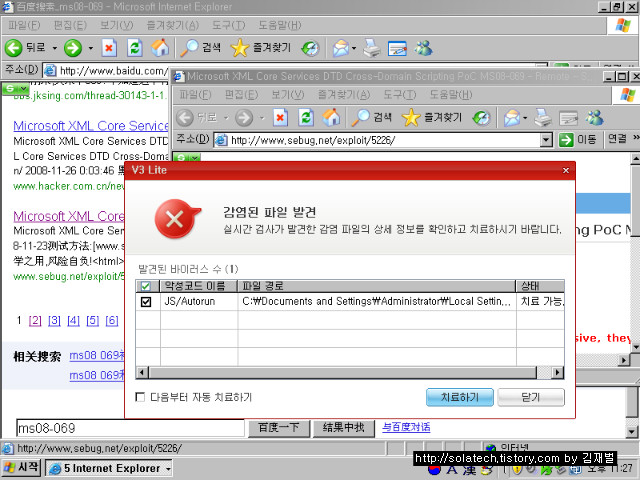Toggle select-all checkbox in virus list header

(x=145, y=286)
